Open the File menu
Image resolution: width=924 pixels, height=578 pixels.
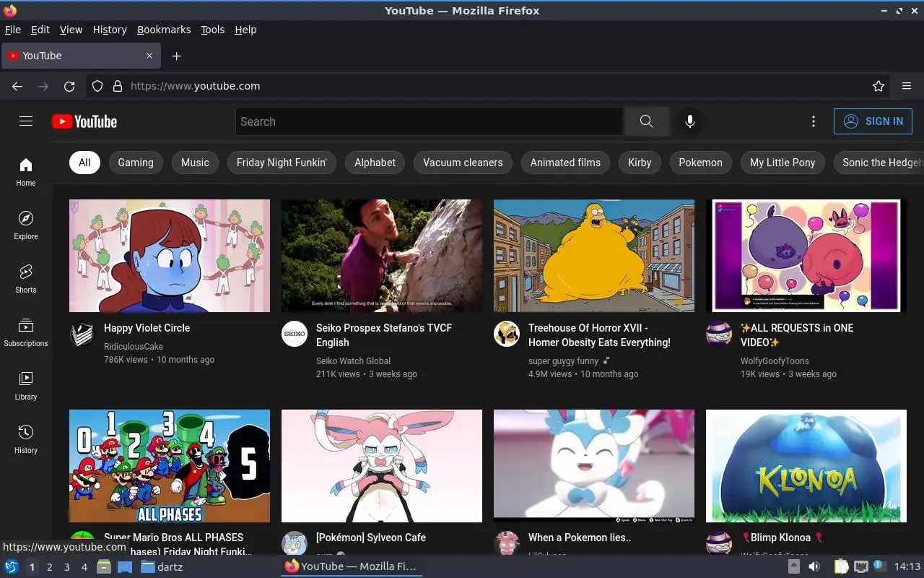click(x=13, y=30)
